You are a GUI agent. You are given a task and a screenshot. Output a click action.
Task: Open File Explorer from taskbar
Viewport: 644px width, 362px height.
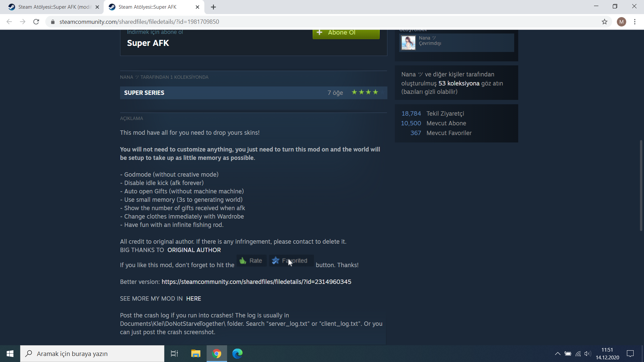[196, 354]
